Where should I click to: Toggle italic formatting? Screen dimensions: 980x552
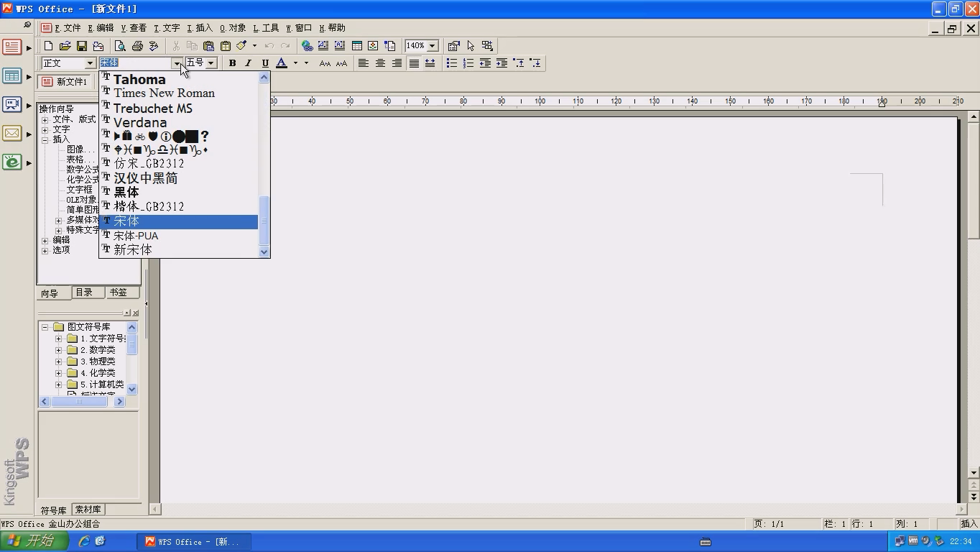[249, 63]
